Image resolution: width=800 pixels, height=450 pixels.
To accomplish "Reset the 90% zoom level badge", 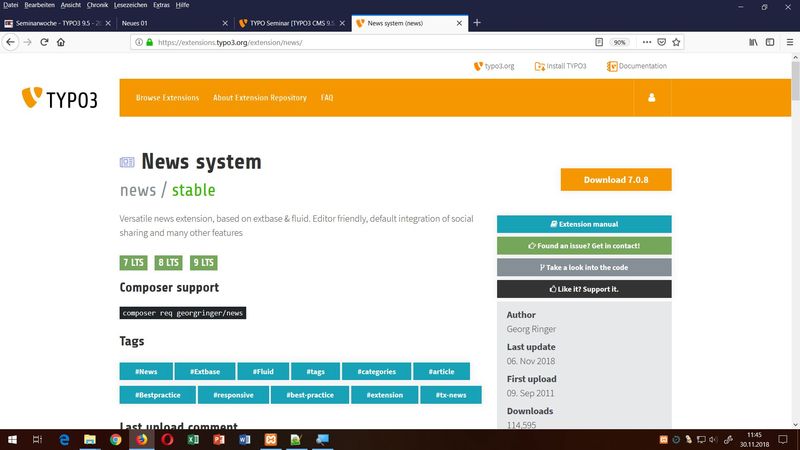I will [619, 42].
